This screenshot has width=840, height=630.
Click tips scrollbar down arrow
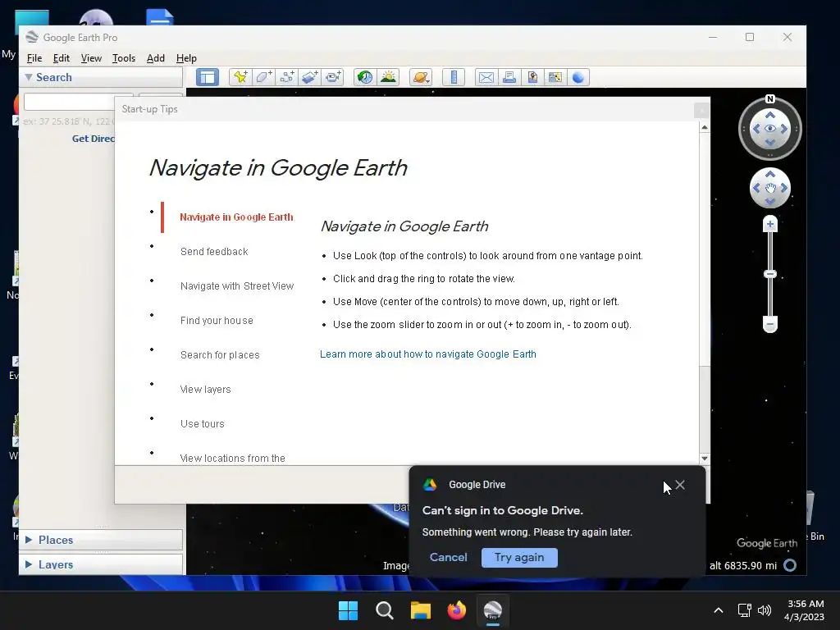[x=705, y=459]
